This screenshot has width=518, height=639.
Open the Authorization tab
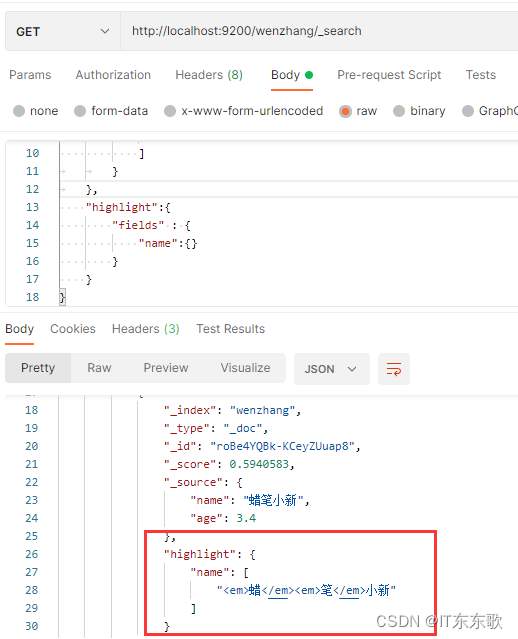[113, 75]
